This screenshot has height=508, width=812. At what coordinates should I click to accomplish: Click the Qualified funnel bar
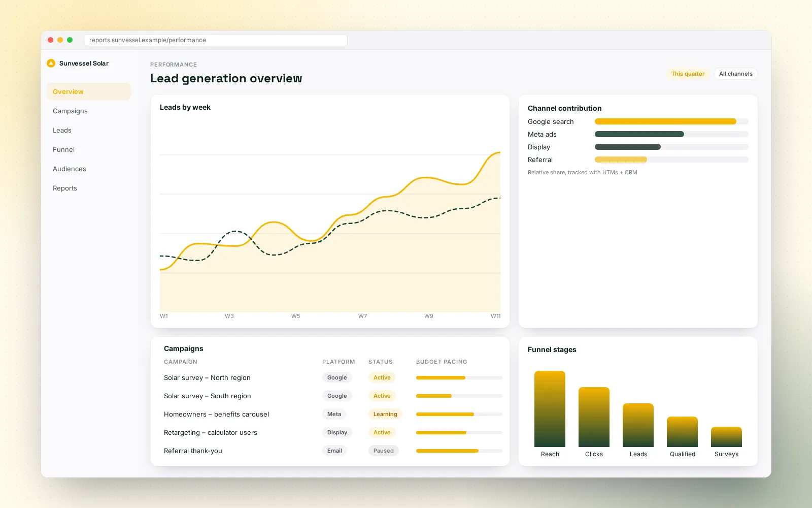point(682,432)
